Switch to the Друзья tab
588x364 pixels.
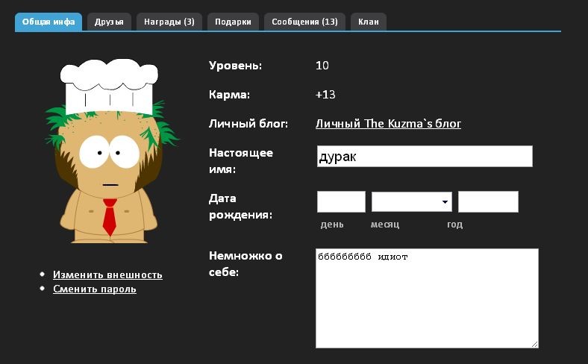click(x=109, y=22)
